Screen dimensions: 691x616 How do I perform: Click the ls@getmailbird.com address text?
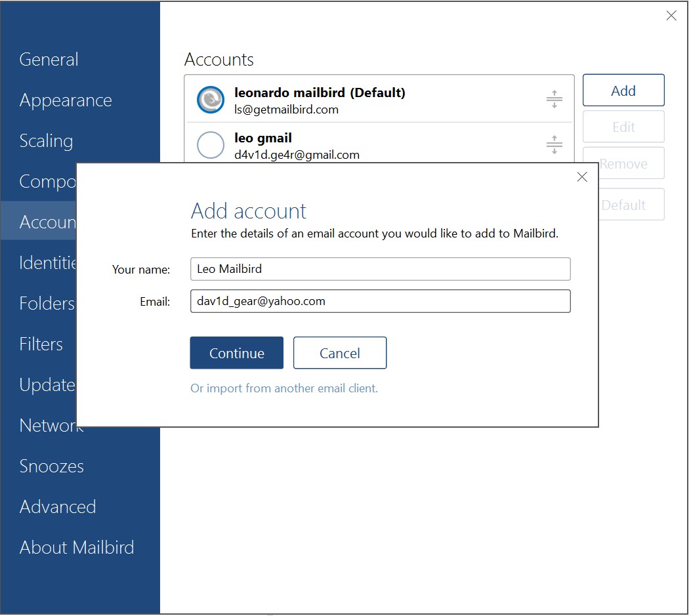click(x=287, y=110)
